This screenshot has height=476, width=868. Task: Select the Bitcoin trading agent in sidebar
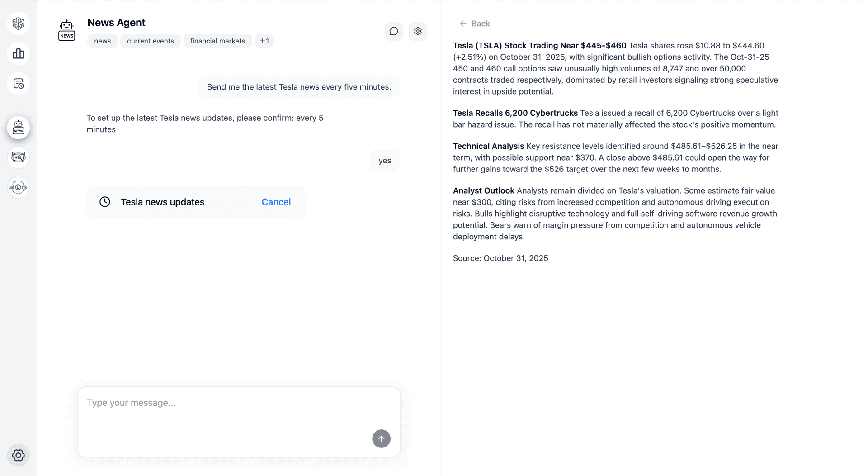tap(19, 187)
